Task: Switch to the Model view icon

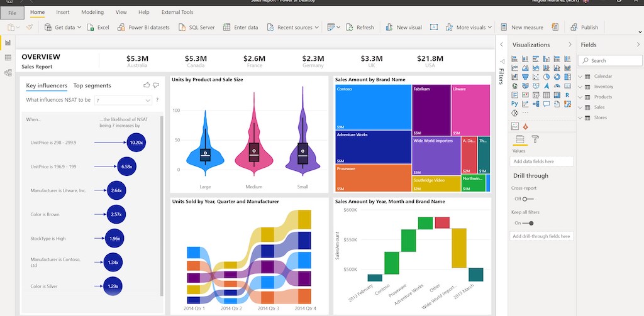Action: coord(8,73)
